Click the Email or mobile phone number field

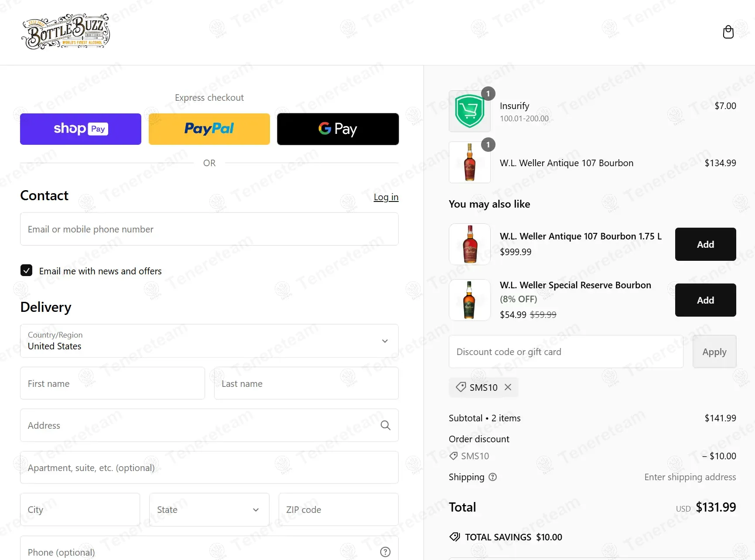209,229
